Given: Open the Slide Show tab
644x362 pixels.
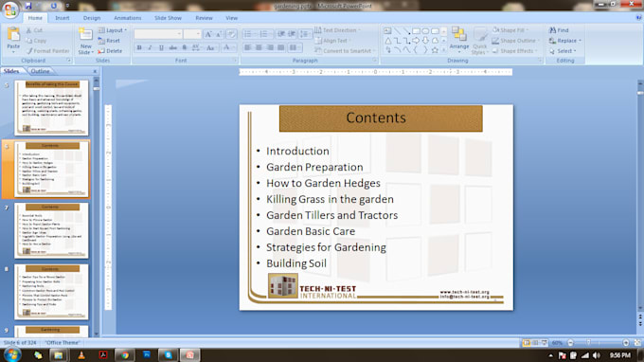Looking at the screenshot, I should 168,18.
